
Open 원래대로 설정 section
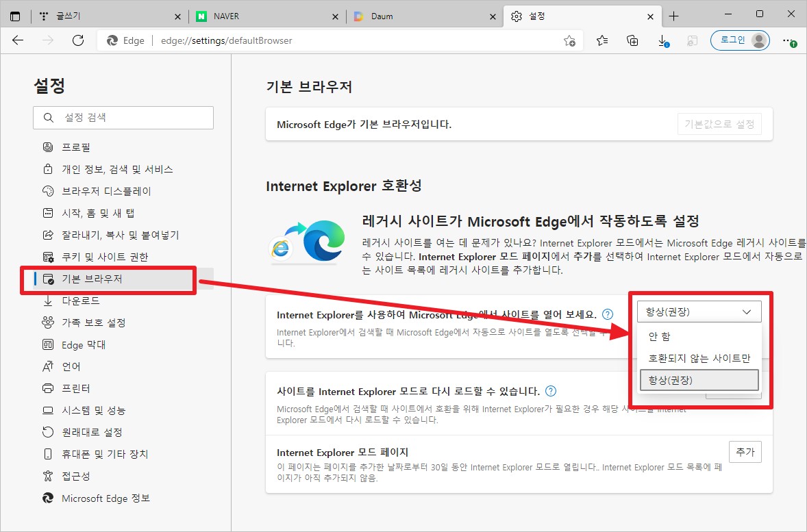point(123,432)
